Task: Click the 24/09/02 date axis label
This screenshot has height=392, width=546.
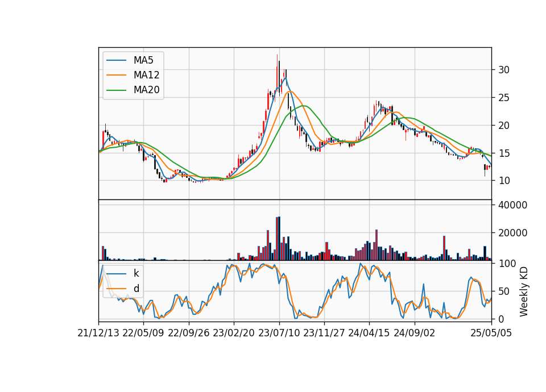Action: coord(415,333)
